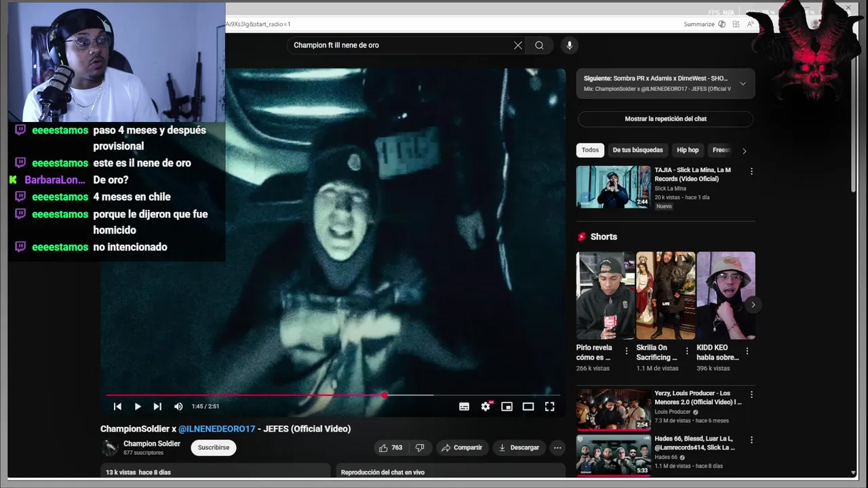868x488 pixels.
Task: Start voice search with microphone icon
Action: pos(569,45)
